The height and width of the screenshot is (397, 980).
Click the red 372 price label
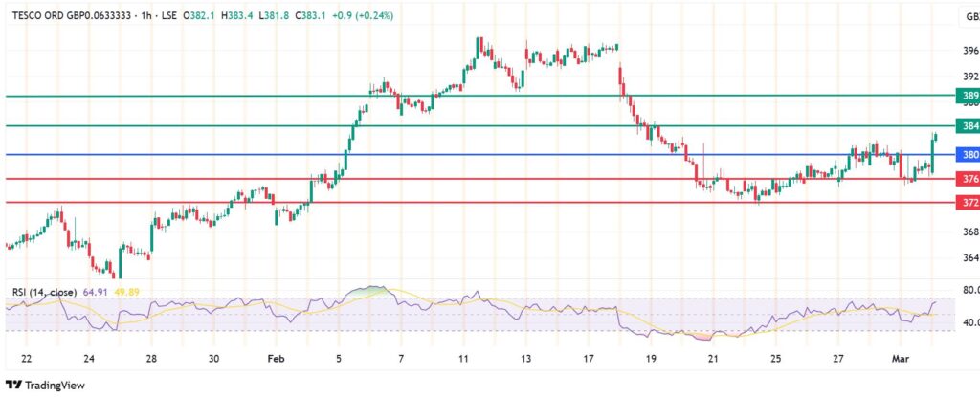[969, 202]
